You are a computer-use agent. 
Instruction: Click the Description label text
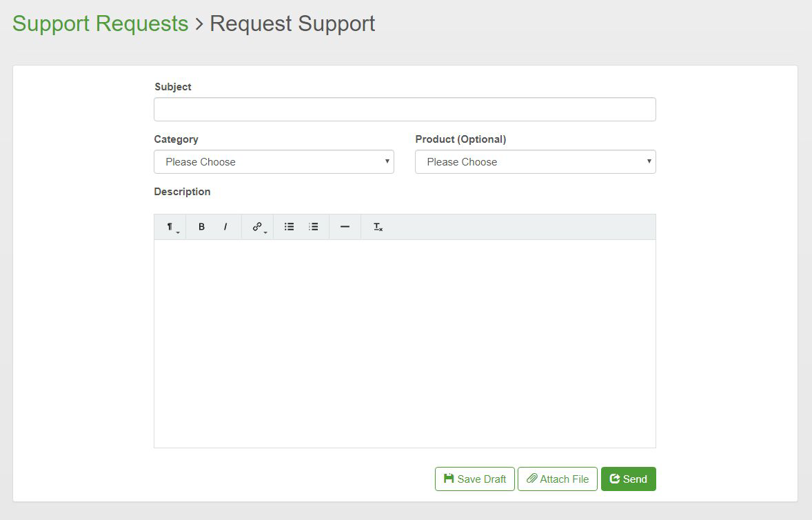(x=182, y=192)
